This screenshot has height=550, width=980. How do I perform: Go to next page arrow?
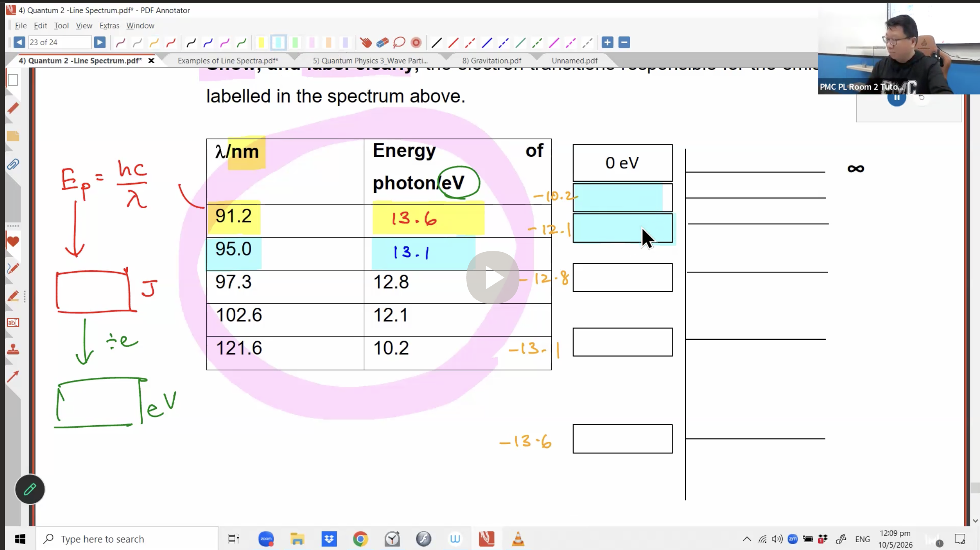(100, 42)
